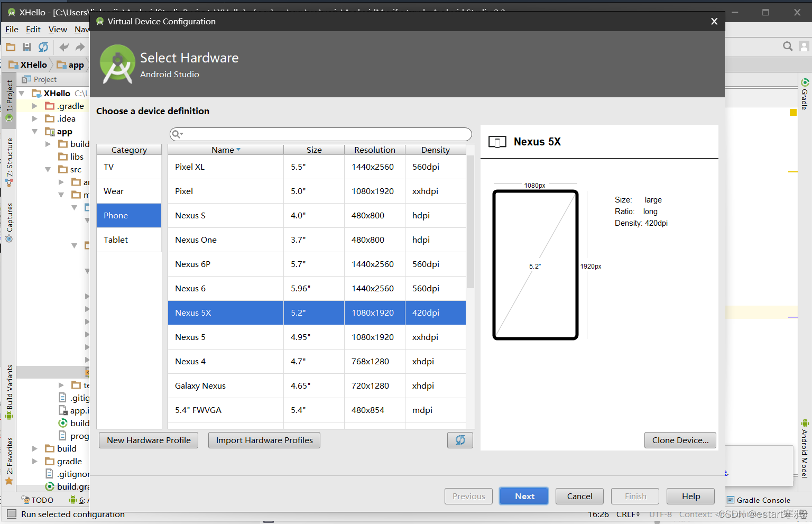Image resolution: width=812 pixels, height=524 pixels.
Task: Select the Nexus 4 device row
Action: tap(317, 361)
